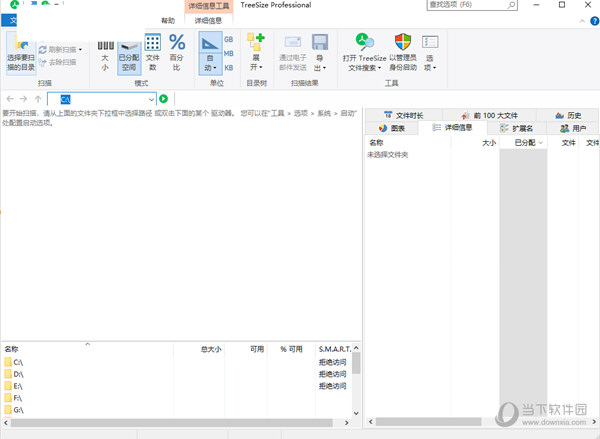Image resolution: width=600 pixels, height=439 pixels.
Task: Go forward with the right arrow
Action: pyautogui.click(x=23, y=99)
